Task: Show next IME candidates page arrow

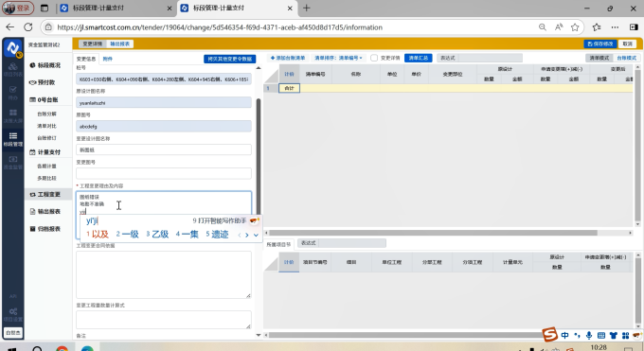Action: click(x=247, y=235)
